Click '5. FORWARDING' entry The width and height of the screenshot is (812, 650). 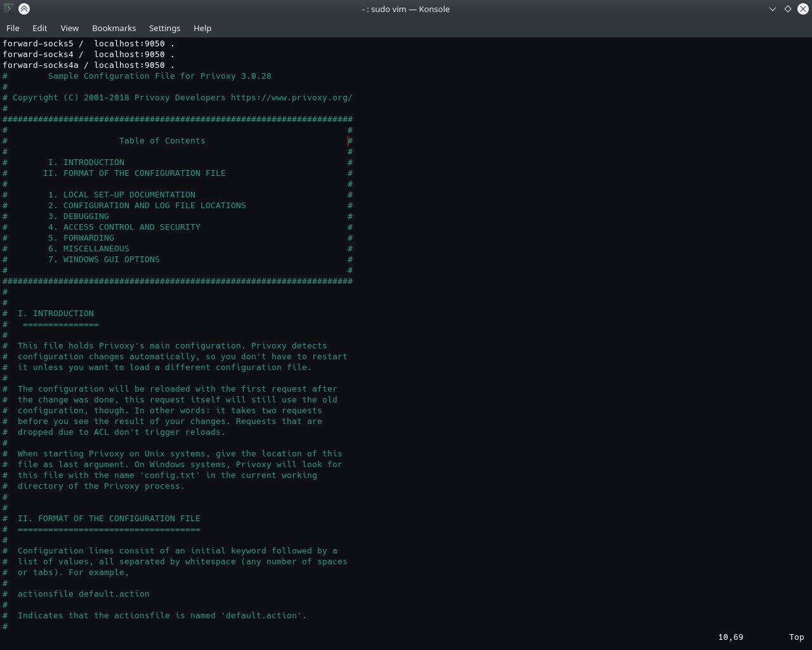[81, 238]
